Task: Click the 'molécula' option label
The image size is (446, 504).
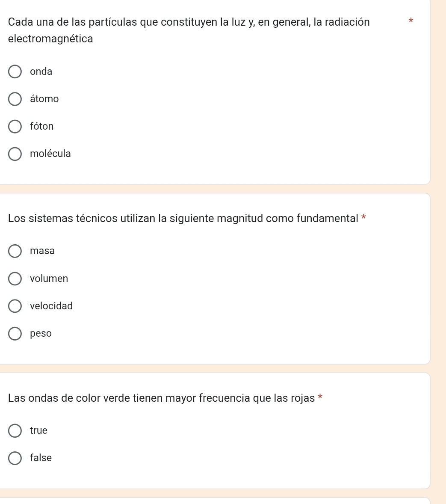Action: pyautogui.click(x=50, y=153)
